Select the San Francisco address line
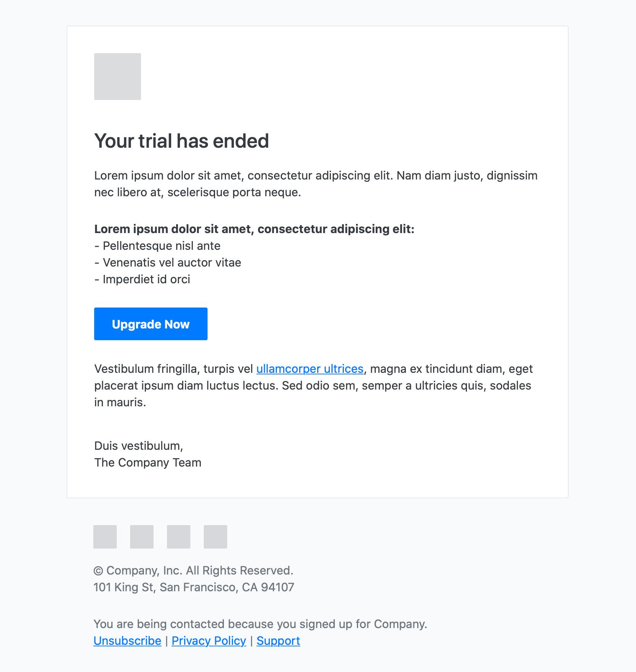 (194, 587)
